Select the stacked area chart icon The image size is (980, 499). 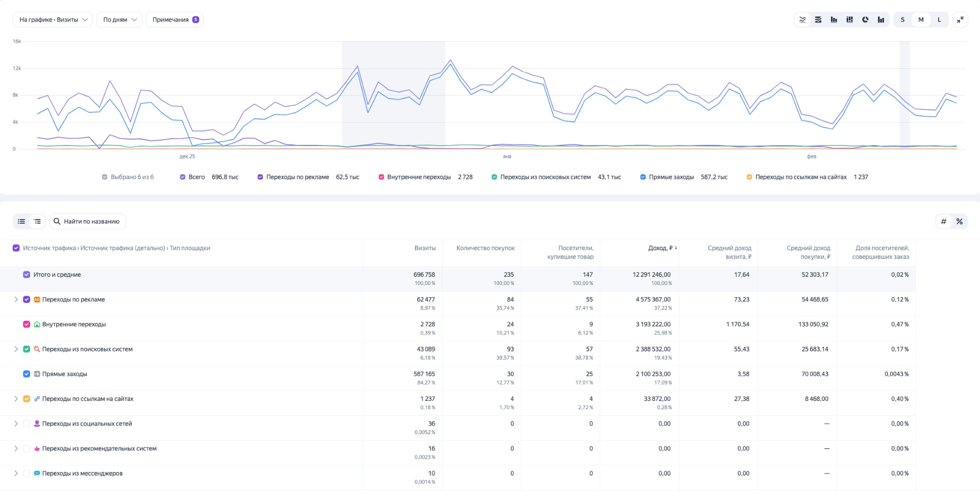click(818, 20)
